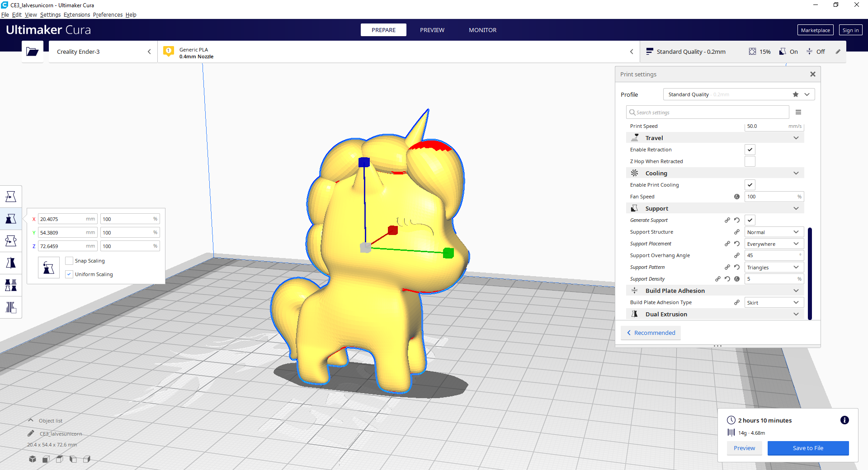Open the Preferences menu
This screenshot has width=868, height=470.
[108, 14]
